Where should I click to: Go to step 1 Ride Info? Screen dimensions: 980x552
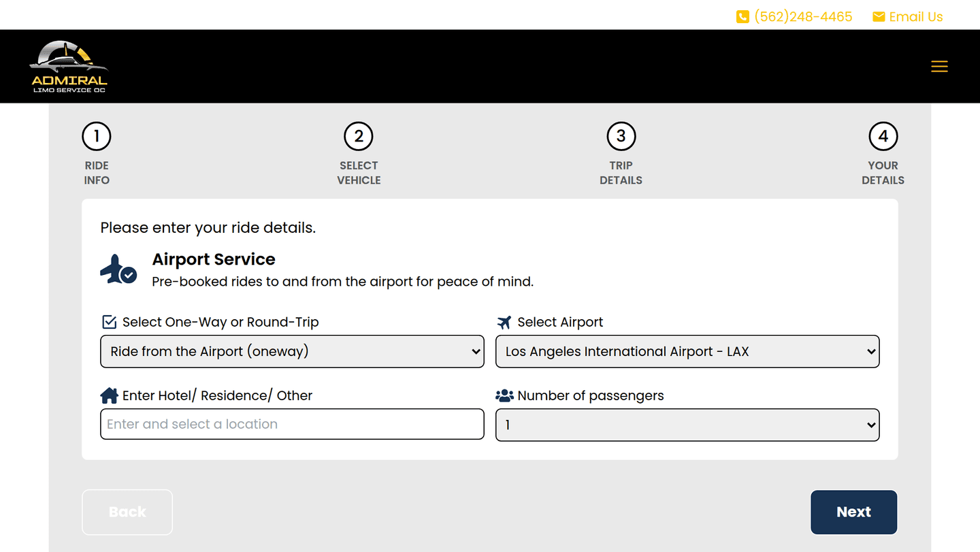[x=97, y=154]
